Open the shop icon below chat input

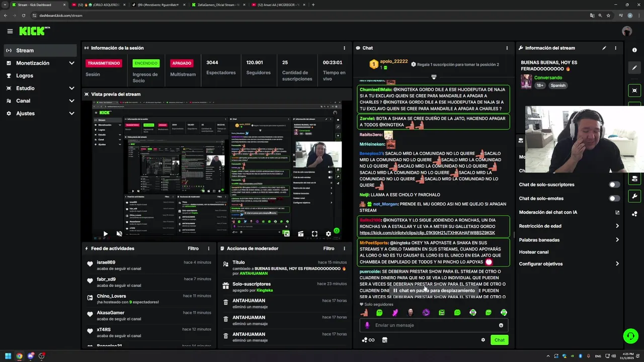(385, 340)
